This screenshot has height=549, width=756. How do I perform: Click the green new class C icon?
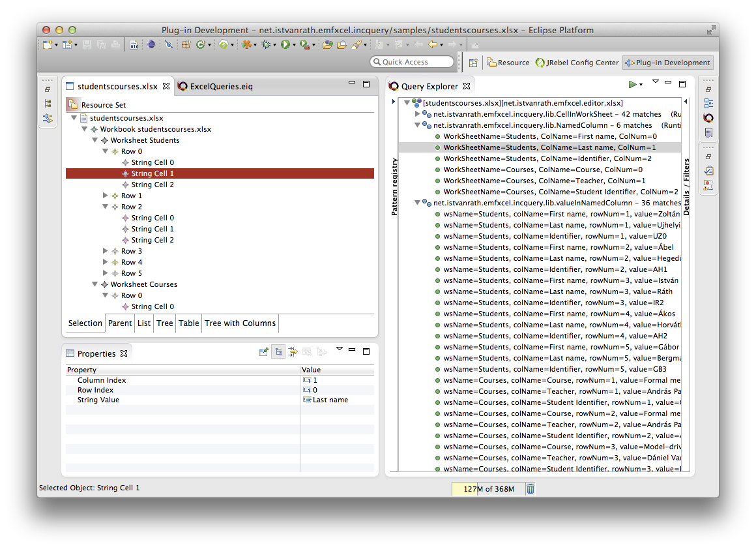pos(201,45)
